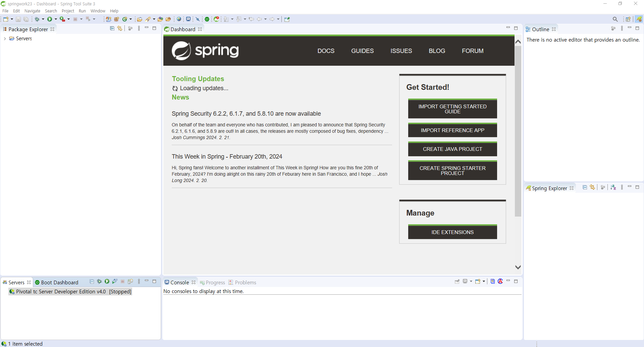644x347 pixels.
Task: Click the Run Last Tool toolbar icon
Action: pyautogui.click(x=62, y=19)
